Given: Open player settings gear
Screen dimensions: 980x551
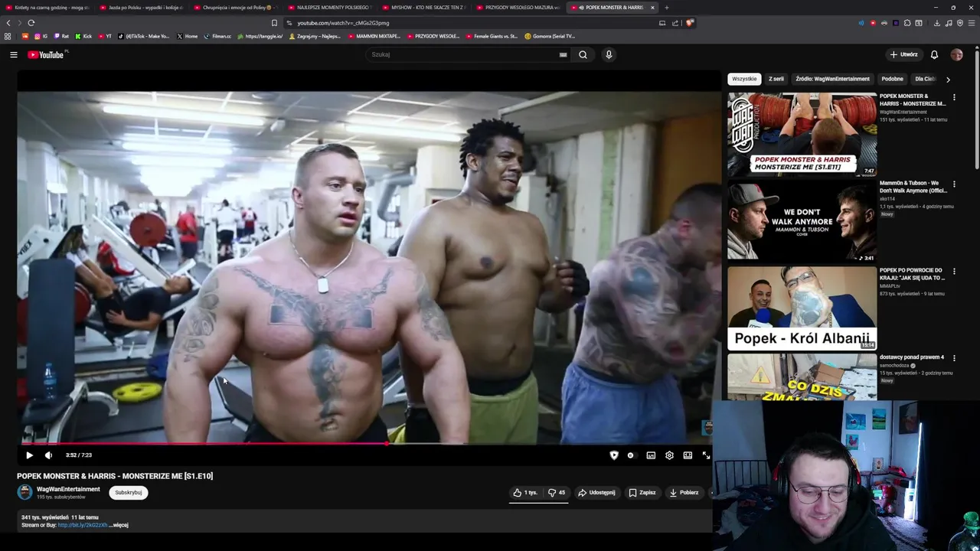Looking at the screenshot, I should tap(669, 455).
